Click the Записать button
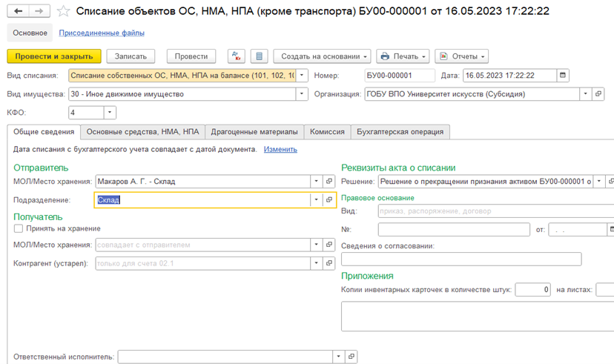The height and width of the screenshot is (364, 614). coord(131,56)
